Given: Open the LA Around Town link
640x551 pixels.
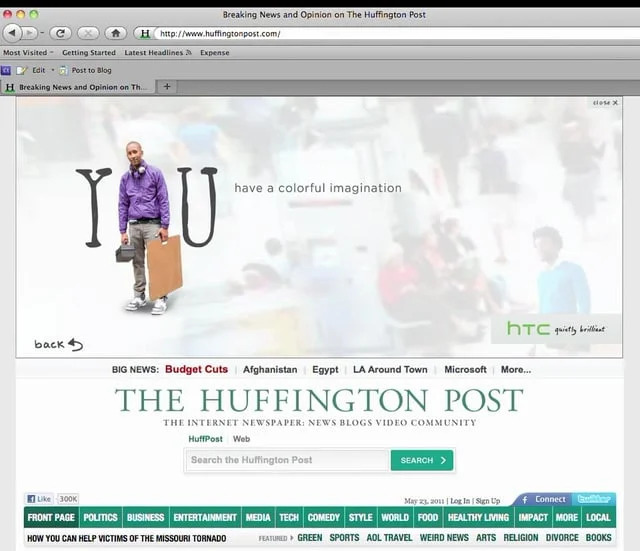Looking at the screenshot, I should coord(390,370).
